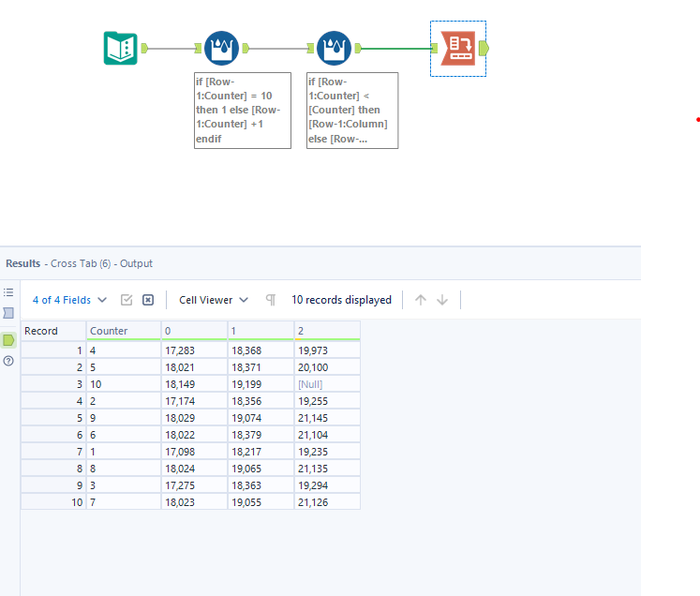Select cell with value 17,174
The height and width of the screenshot is (596, 700).
tap(194, 401)
